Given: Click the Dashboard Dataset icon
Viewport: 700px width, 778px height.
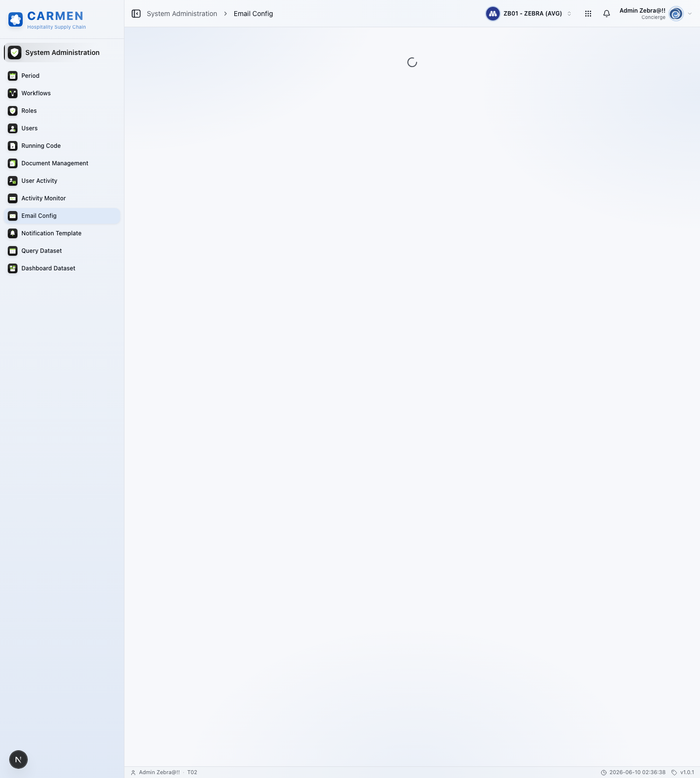Looking at the screenshot, I should [13, 268].
